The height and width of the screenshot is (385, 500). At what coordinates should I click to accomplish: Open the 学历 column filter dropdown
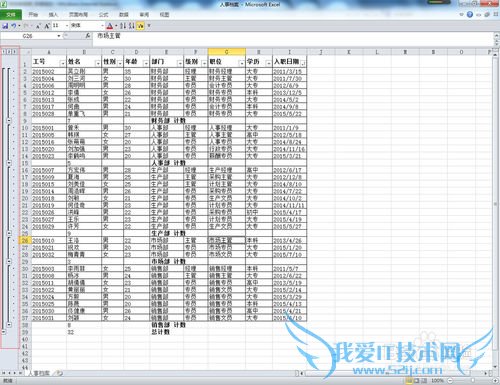click(268, 63)
